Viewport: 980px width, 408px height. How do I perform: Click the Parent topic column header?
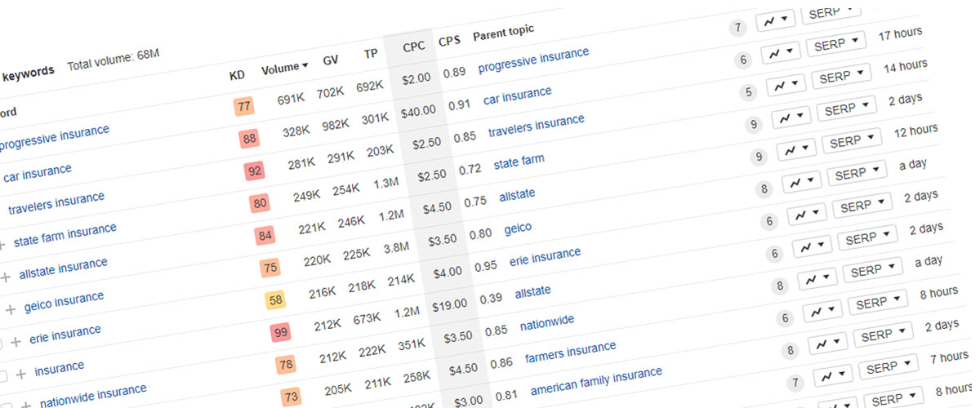coord(503,32)
